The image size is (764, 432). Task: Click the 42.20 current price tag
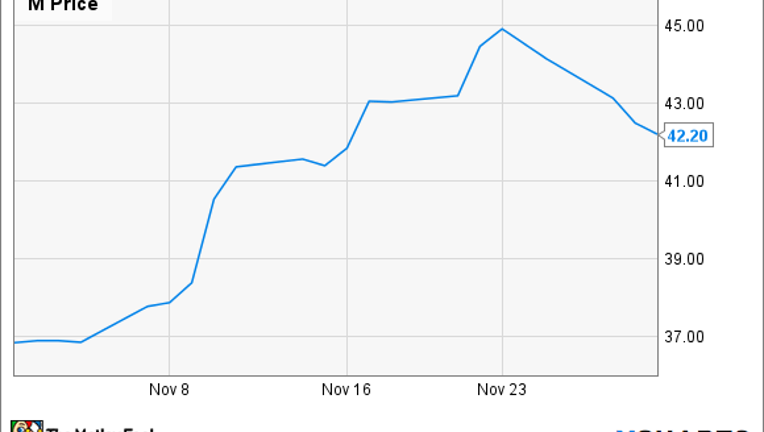[687, 135]
